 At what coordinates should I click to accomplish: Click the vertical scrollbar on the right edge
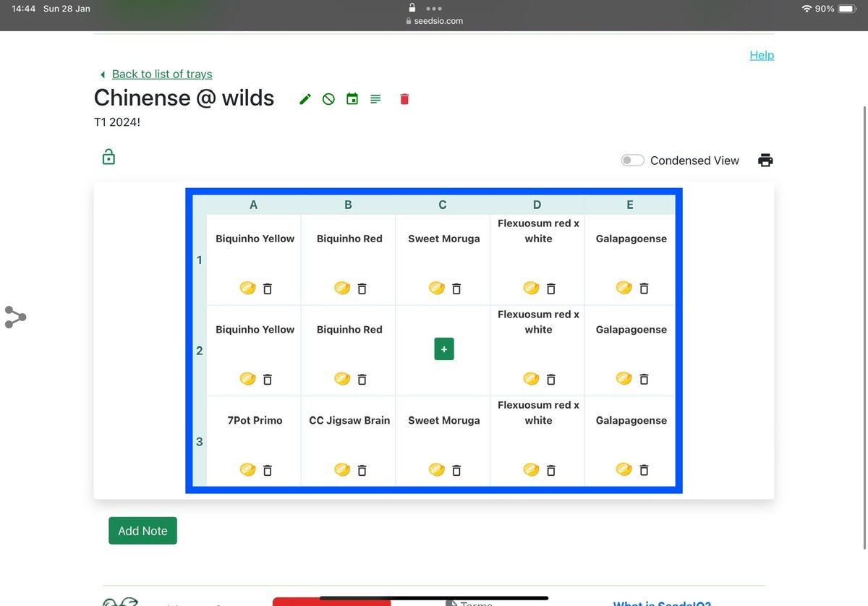pyautogui.click(x=865, y=328)
